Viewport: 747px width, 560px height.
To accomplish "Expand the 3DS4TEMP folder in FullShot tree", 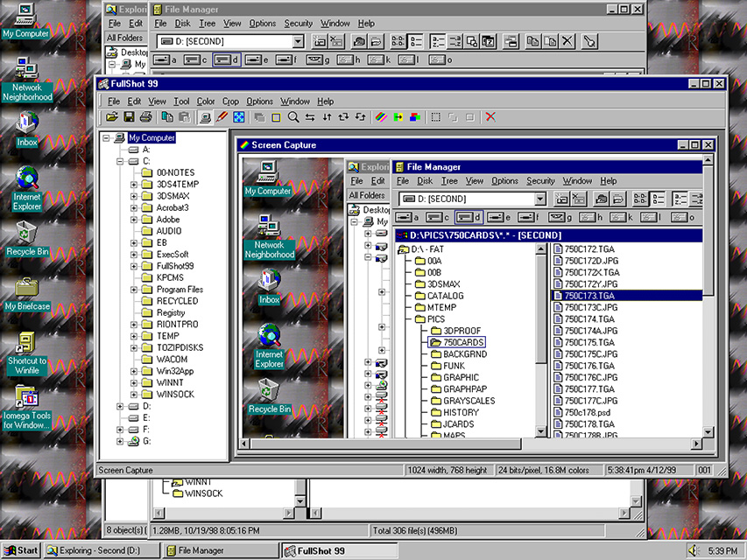I will click(134, 185).
